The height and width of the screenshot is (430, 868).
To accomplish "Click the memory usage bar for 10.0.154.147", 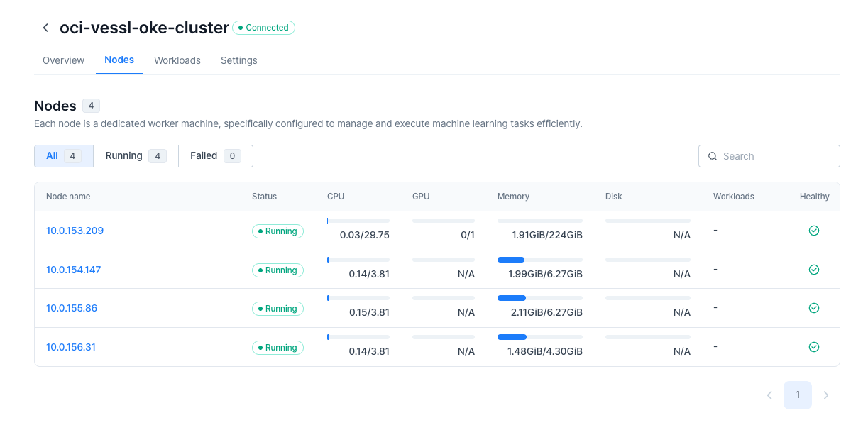I will coord(540,260).
